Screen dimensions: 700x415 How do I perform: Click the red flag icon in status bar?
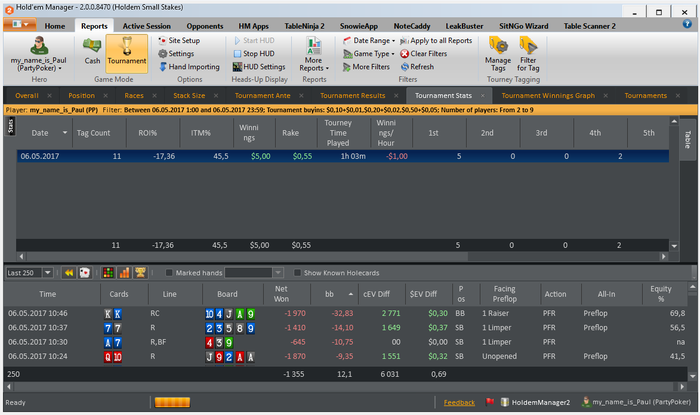[x=490, y=402]
